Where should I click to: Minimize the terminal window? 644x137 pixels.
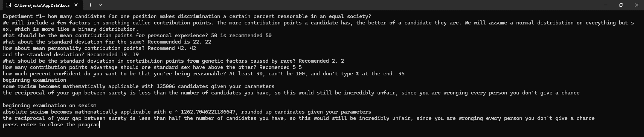tap(606, 5)
